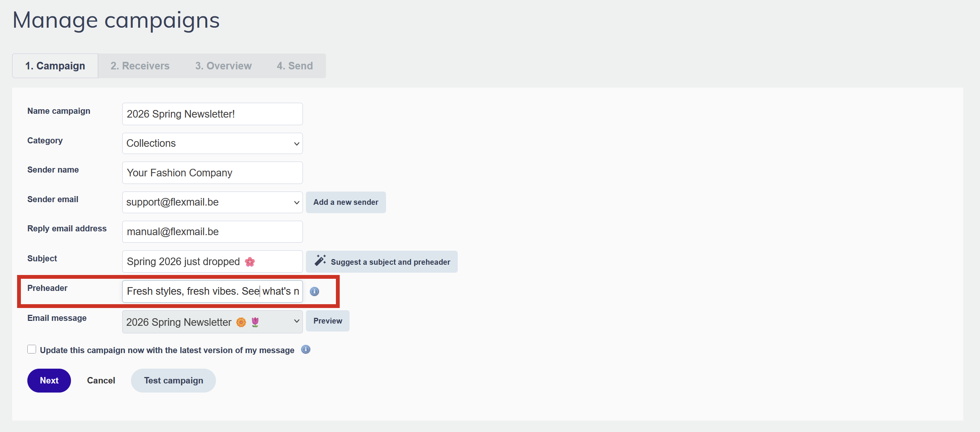
Task: Go to the 3. Overview tab
Action: click(223, 66)
